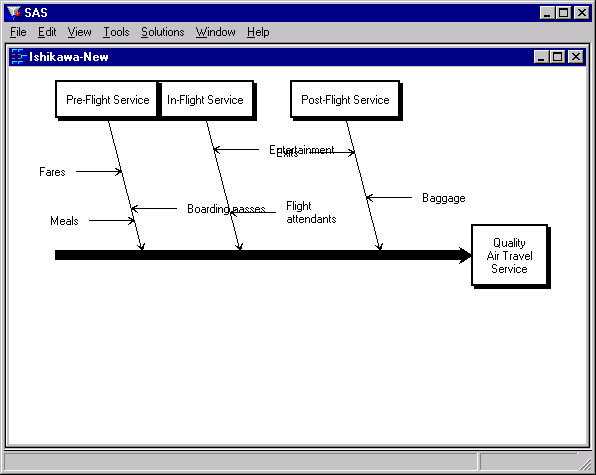Select the In-Flight Service box
This screenshot has height=475, width=596.
click(207, 100)
